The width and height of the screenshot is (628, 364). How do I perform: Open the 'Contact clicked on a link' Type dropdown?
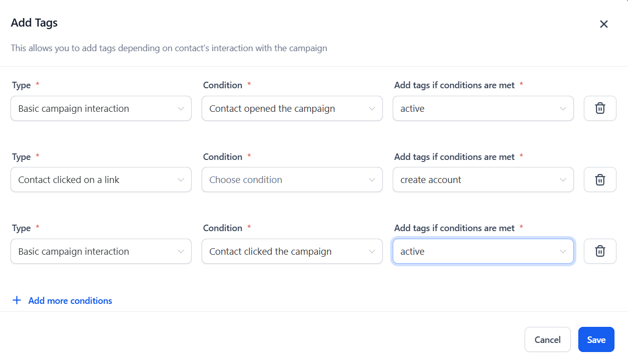[x=101, y=179]
